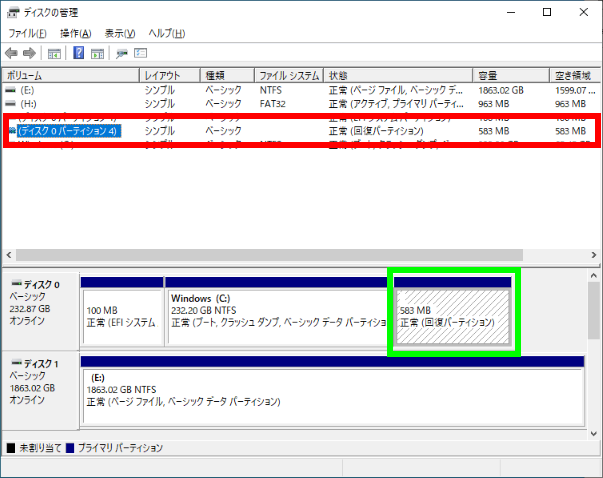The width and height of the screenshot is (603, 478).
Task: Select the Windows (C:) 232.20 GB partition block
Action: [277, 311]
